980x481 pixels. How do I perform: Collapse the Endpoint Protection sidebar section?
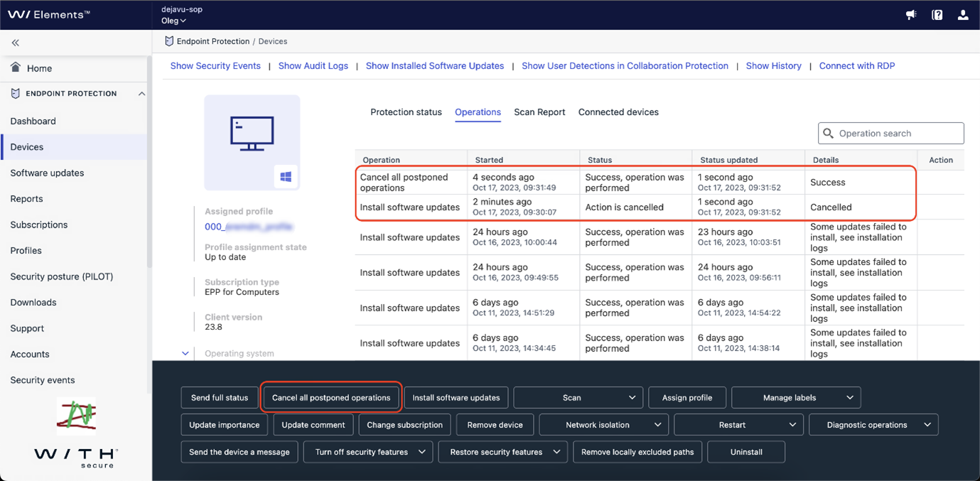141,94
